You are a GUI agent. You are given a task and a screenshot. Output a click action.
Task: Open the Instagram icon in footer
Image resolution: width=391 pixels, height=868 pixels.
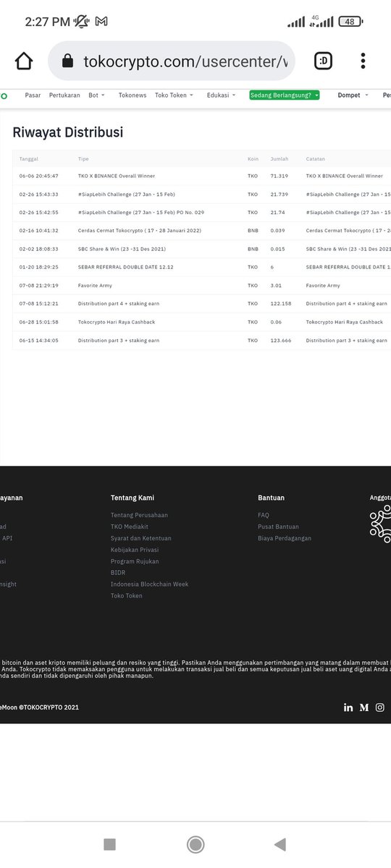click(380, 707)
